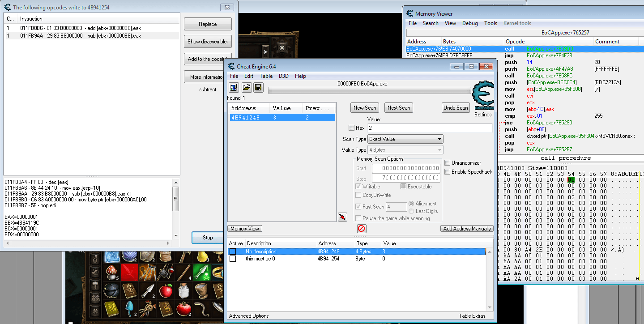Open the Cheat Engine logo Settings

coord(483,99)
